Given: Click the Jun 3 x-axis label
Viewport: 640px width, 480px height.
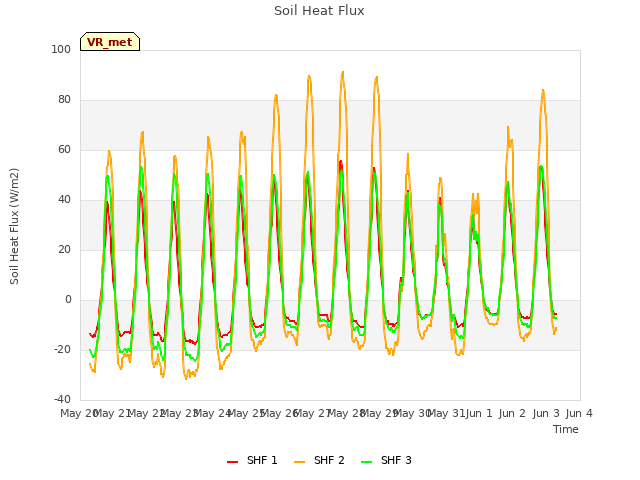Looking at the screenshot, I should pos(546,413).
